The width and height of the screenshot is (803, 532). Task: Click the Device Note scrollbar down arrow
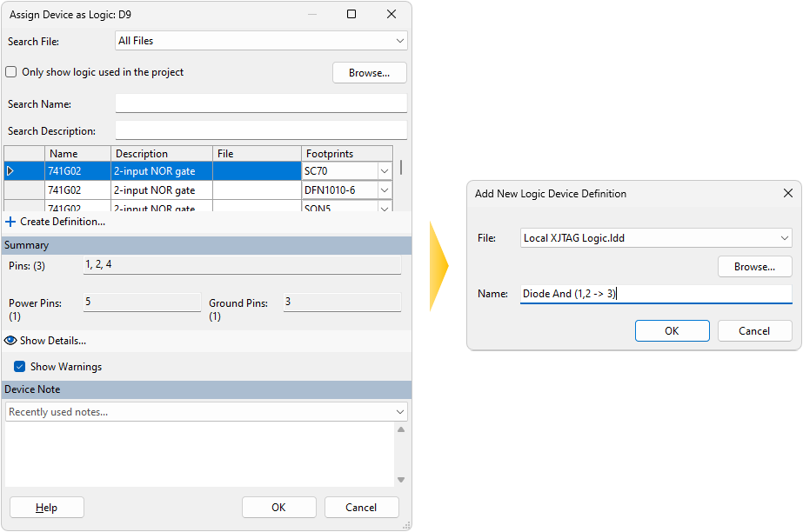[x=401, y=480]
